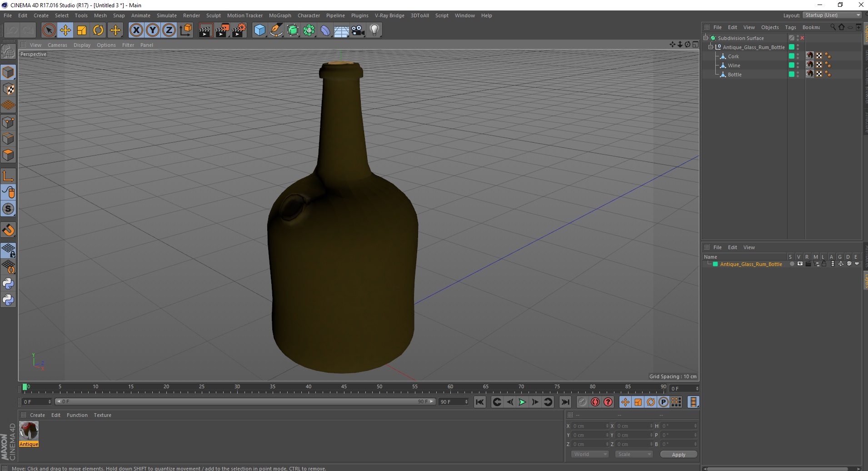Open the World coordinate dropdown
Screen dimensions: 868x471
[590, 454]
